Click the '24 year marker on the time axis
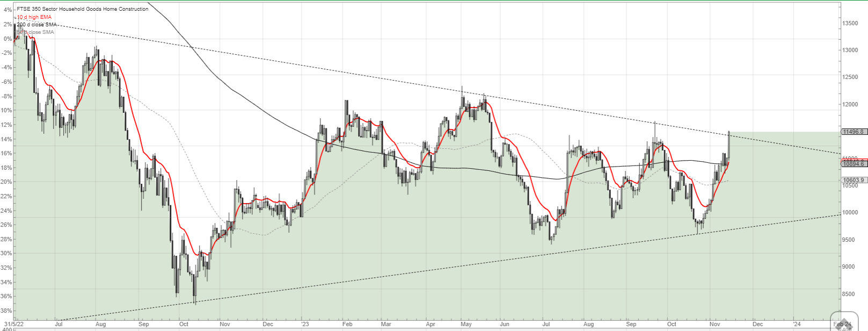 pyautogui.click(x=797, y=324)
